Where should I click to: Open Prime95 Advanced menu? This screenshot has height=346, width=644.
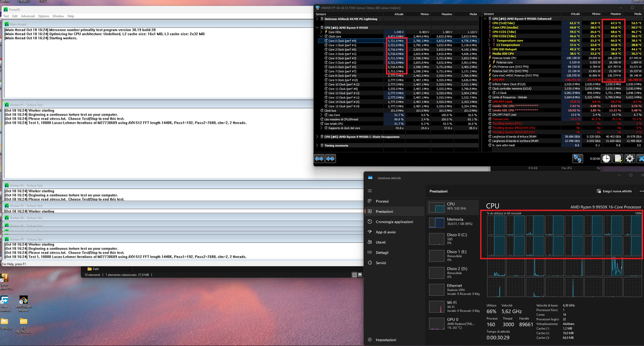click(28, 16)
